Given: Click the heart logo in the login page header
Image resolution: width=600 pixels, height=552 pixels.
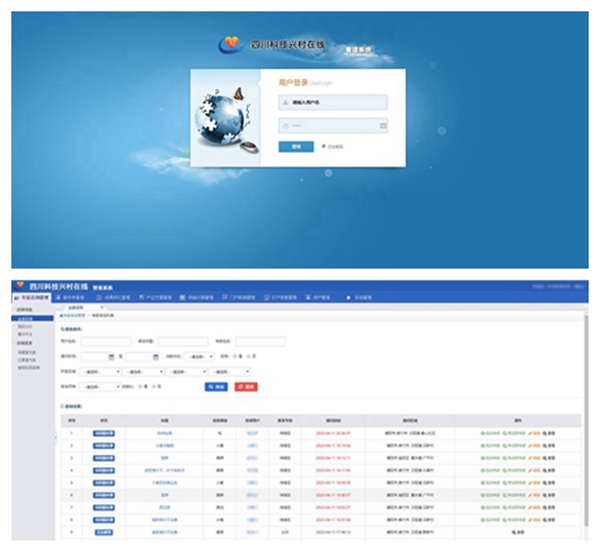Looking at the screenshot, I should coord(229,43).
